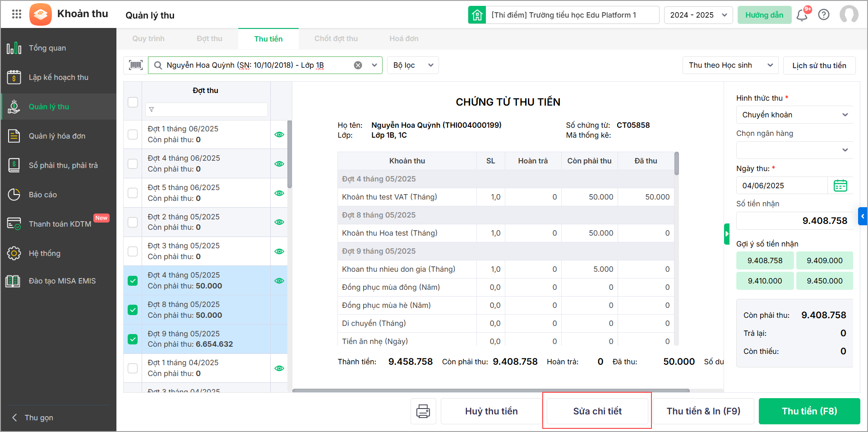The width and height of the screenshot is (868, 432).
Task: Click the Số tiền nhận amount field
Action: pos(794,221)
